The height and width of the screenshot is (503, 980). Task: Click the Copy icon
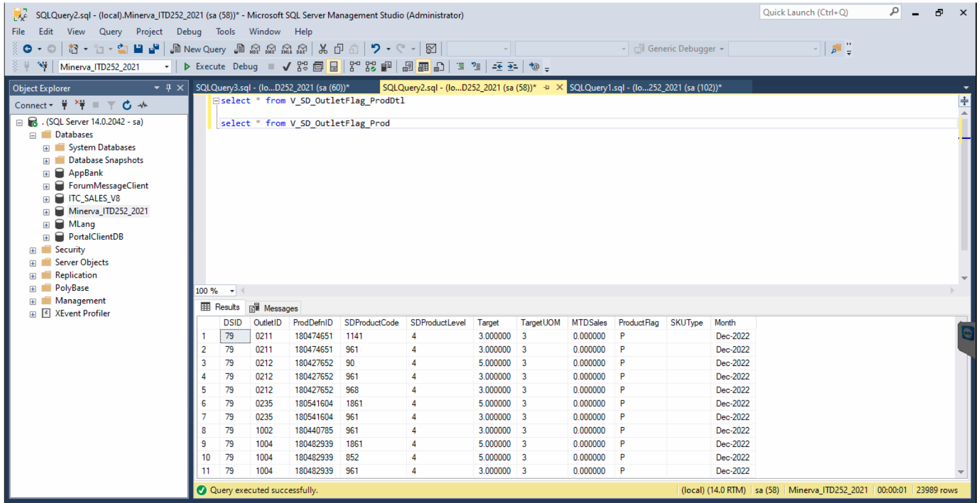[x=339, y=49]
